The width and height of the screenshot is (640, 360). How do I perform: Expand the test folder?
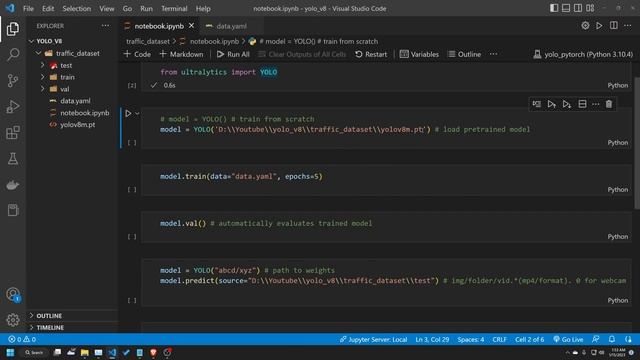42,65
